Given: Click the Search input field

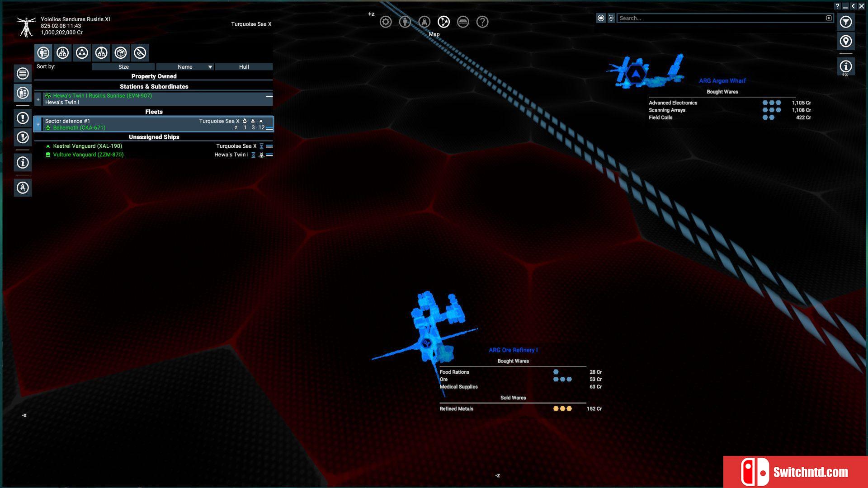Looking at the screenshot, I should click(x=725, y=18).
